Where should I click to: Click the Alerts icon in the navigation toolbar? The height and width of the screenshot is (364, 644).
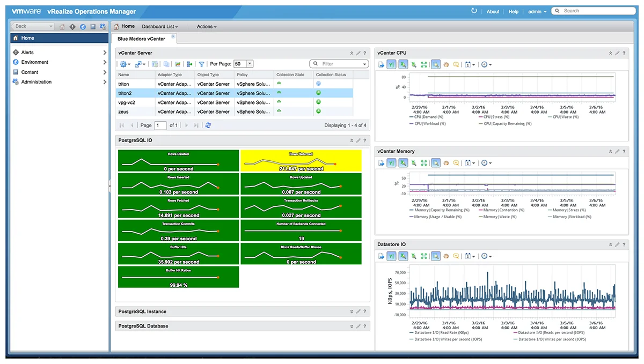point(72,26)
